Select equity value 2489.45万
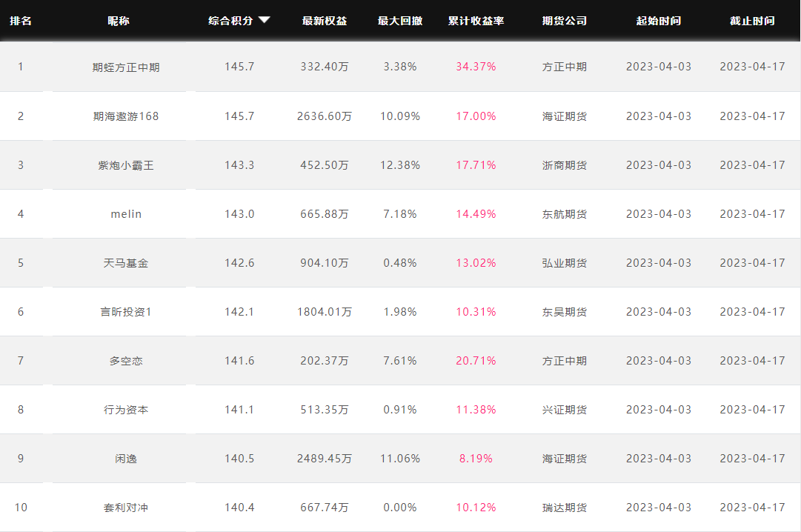The width and height of the screenshot is (801, 532). click(x=325, y=459)
